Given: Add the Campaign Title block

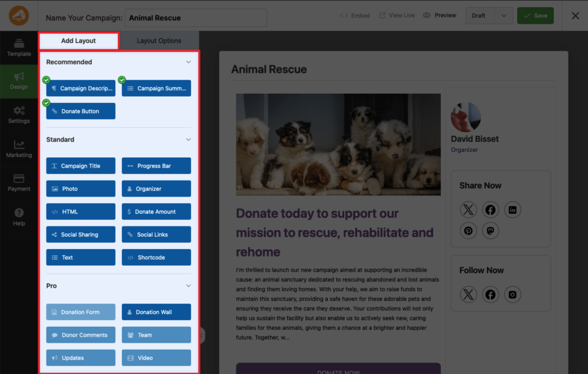Looking at the screenshot, I should tap(81, 166).
